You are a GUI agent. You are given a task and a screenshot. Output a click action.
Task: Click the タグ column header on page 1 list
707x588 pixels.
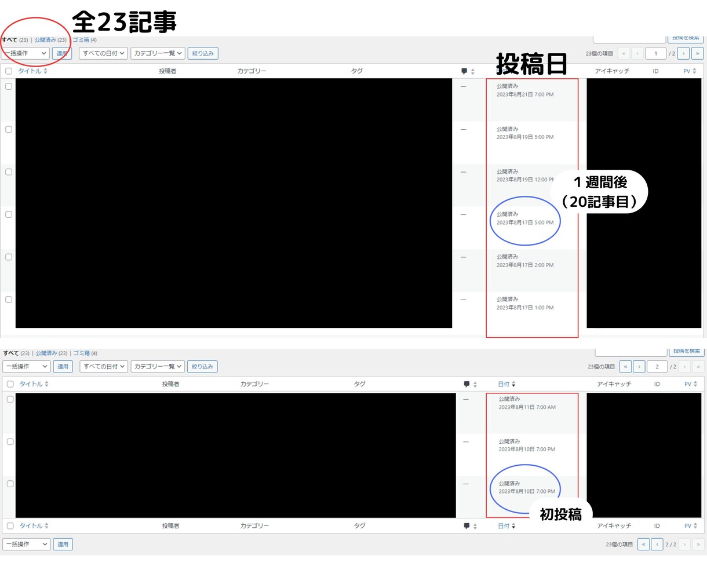point(357,71)
